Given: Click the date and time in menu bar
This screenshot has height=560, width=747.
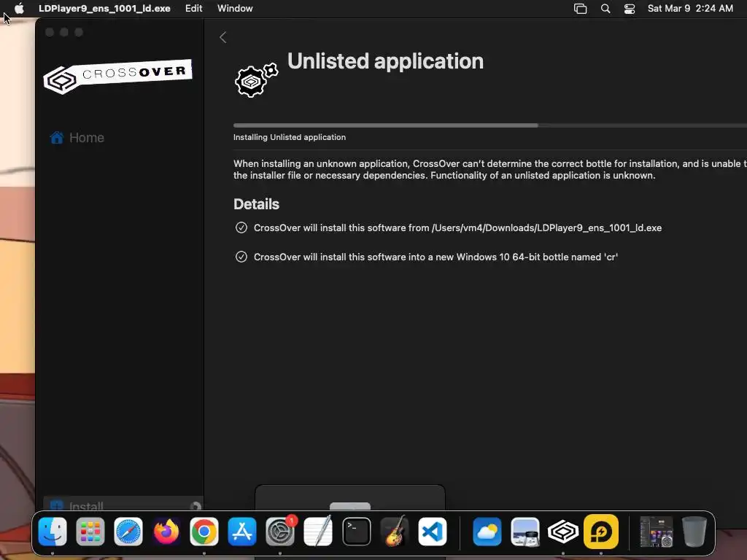Looking at the screenshot, I should (x=690, y=8).
